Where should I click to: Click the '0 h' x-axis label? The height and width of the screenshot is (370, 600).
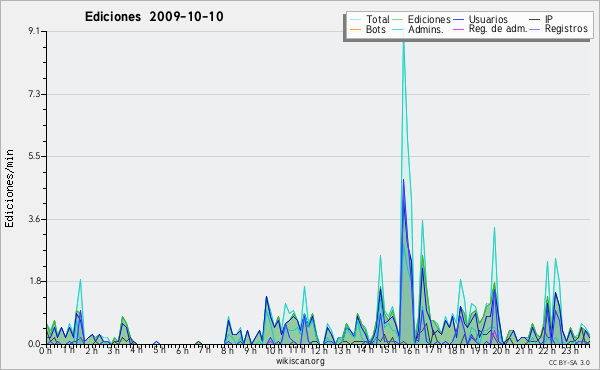click(x=46, y=351)
